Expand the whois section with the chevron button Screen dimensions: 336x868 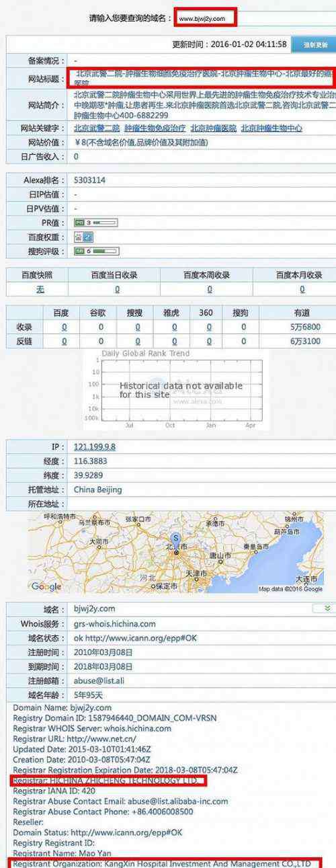click(x=325, y=608)
